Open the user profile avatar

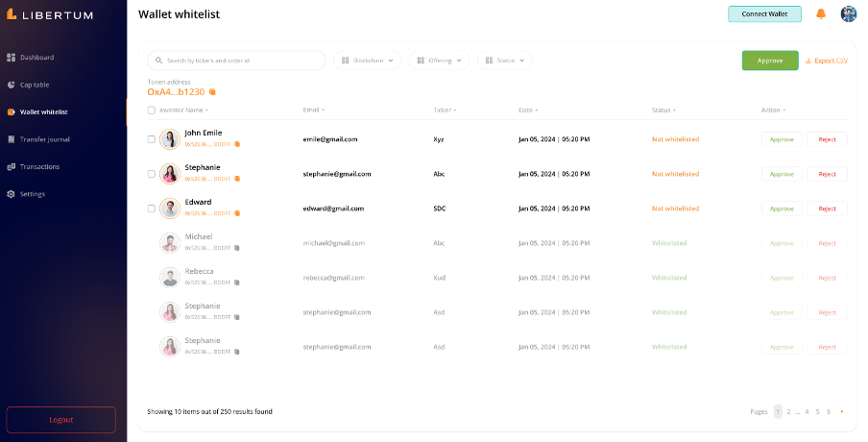coord(848,13)
